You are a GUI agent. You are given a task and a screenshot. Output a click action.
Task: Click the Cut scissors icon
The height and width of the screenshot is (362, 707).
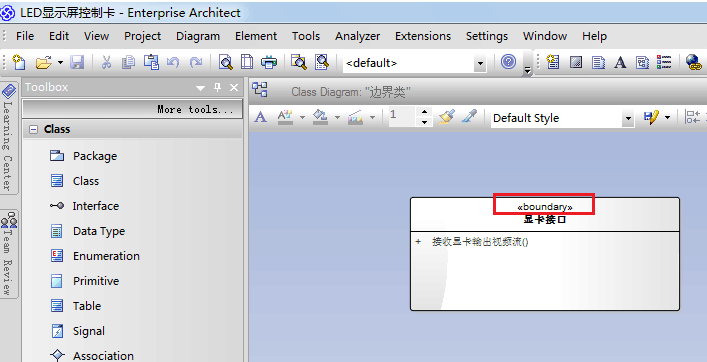(106, 62)
